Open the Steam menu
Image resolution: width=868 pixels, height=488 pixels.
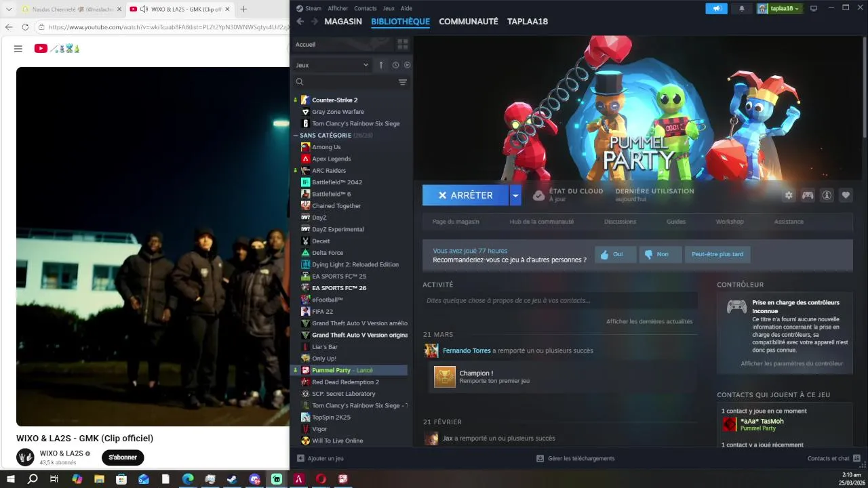313,8
